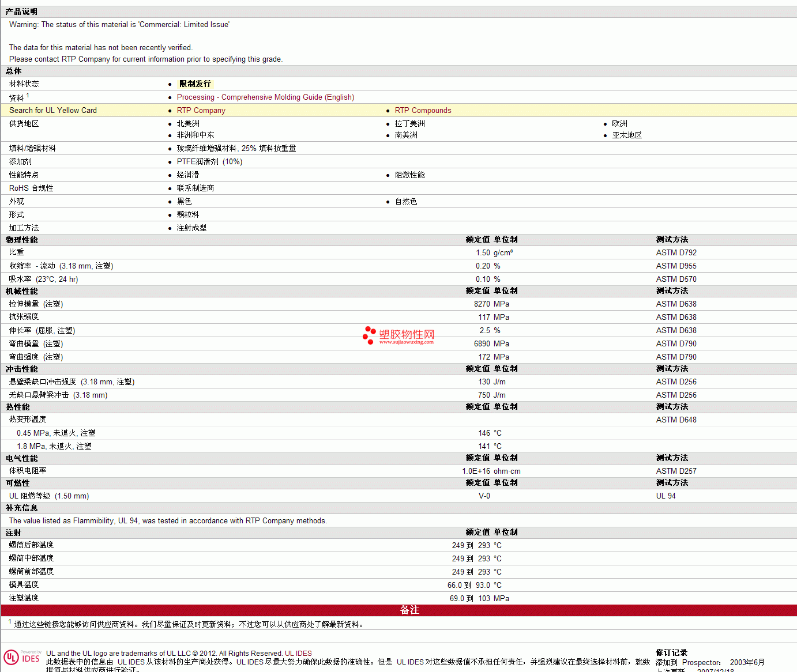Viewport: 797px width, 672px height.
Task: Click the ASTM D570 test method
Action: coord(676,280)
